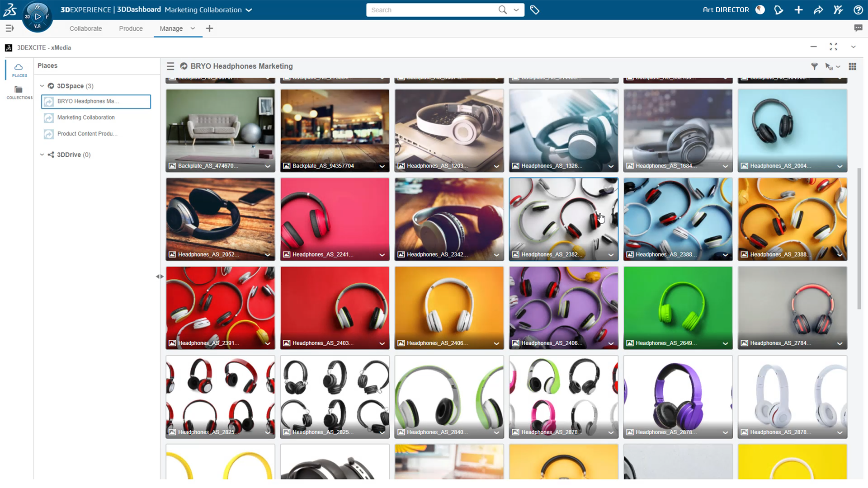Open the Marketing Collaboration dashboard dropdown
868x488 pixels.
(249, 10)
